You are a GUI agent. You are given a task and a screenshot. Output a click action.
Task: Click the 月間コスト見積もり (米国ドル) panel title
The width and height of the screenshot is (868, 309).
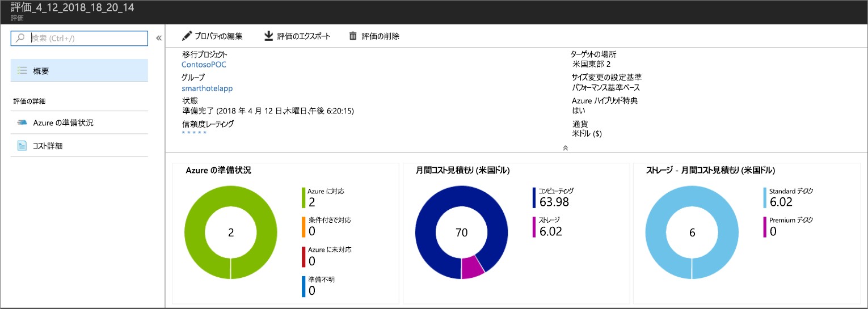[462, 170]
